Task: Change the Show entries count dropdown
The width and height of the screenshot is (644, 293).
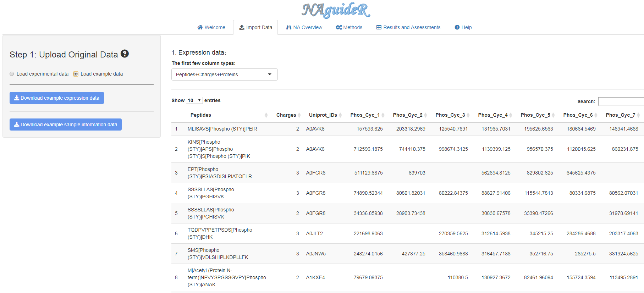Action: [x=194, y=100]
